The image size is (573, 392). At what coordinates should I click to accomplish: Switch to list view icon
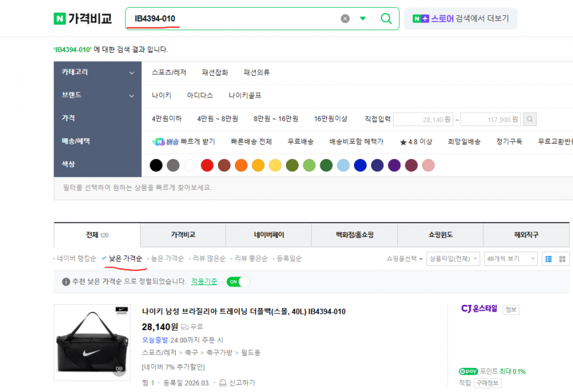coord(549,259)
